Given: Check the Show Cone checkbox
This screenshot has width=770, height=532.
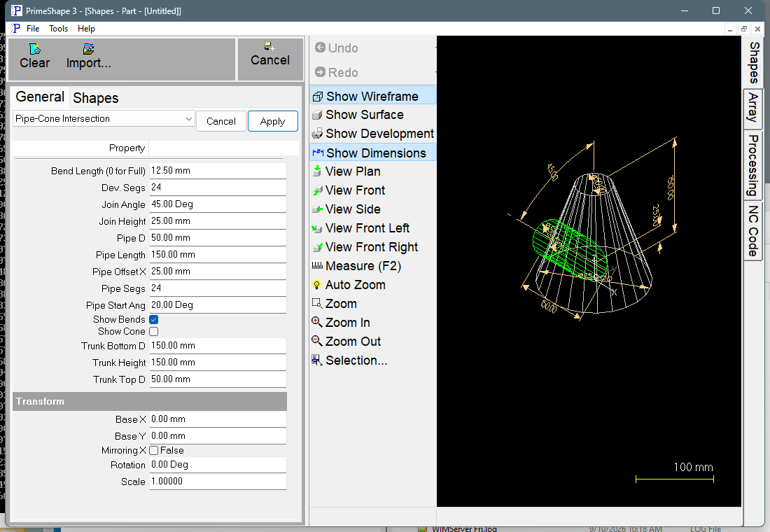Looking at the screenshot, I should click(154, 332).
